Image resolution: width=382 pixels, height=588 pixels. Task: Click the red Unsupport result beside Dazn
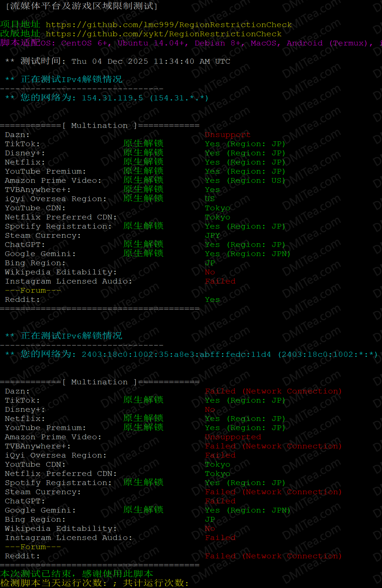coord(227,135)
